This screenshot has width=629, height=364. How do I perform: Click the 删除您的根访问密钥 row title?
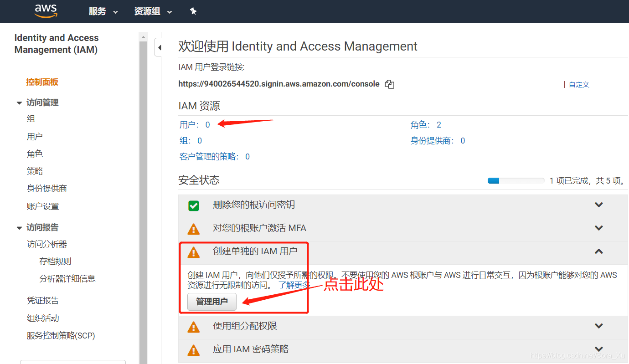pos(254,205)
